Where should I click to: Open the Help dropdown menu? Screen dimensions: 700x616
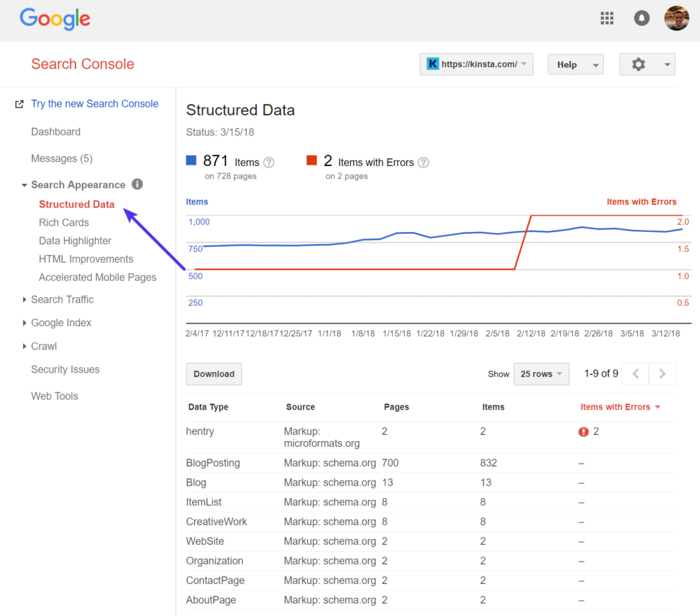575,64
